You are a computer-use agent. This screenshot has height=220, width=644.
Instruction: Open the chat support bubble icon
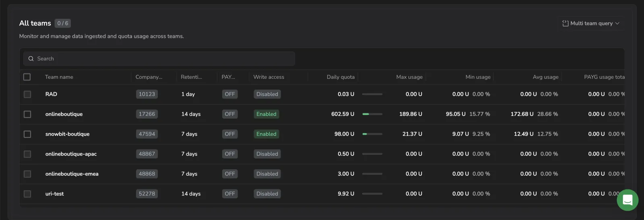tap(627, 200)
